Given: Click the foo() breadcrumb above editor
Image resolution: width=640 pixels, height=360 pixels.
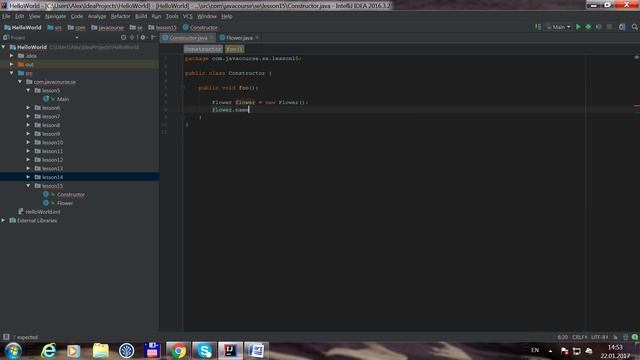Looking at the screenshot, I should point(234,49).
